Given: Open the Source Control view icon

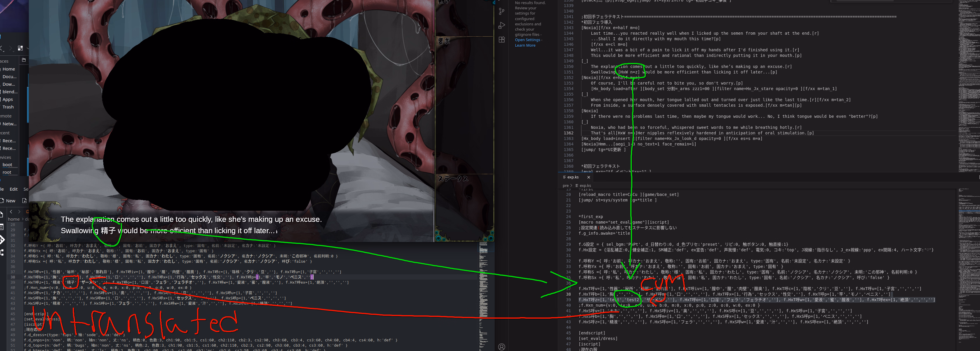Looking at the screenshot, I should pyautogui.click(x=502, y=11).
